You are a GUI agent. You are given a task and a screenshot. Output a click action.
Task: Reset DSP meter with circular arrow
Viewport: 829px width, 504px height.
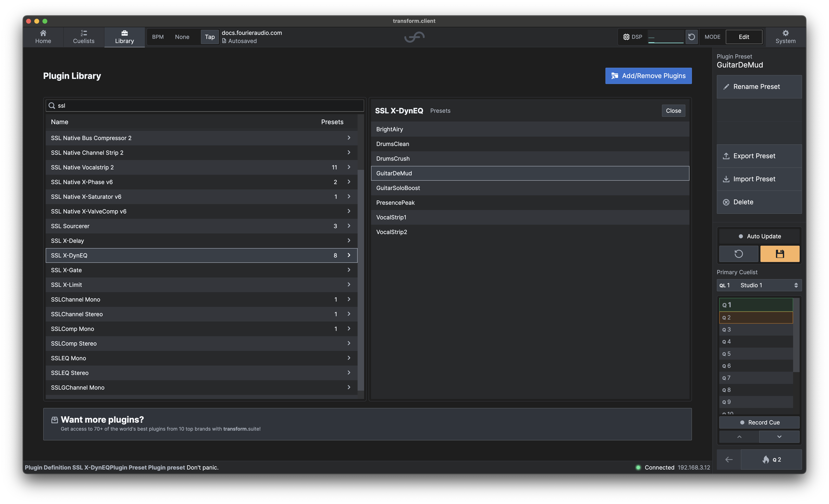click(691, 37)
